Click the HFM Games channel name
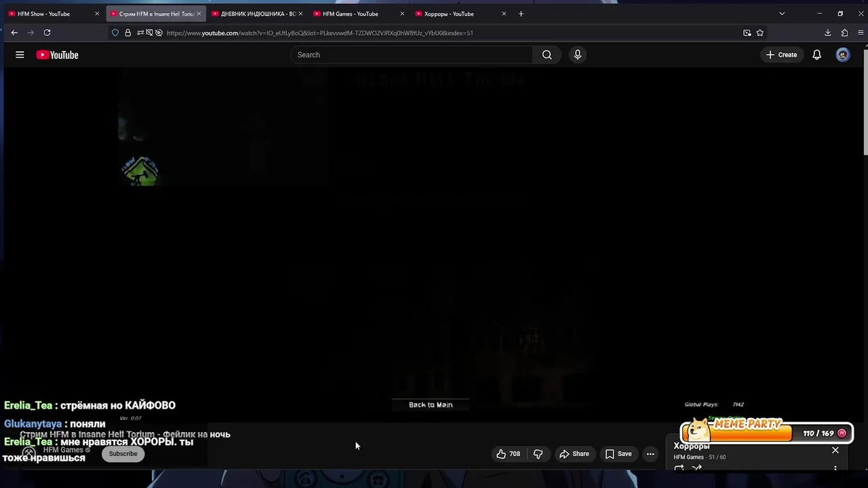Viewport: 868px width, 488px height. tap(63, 449)
